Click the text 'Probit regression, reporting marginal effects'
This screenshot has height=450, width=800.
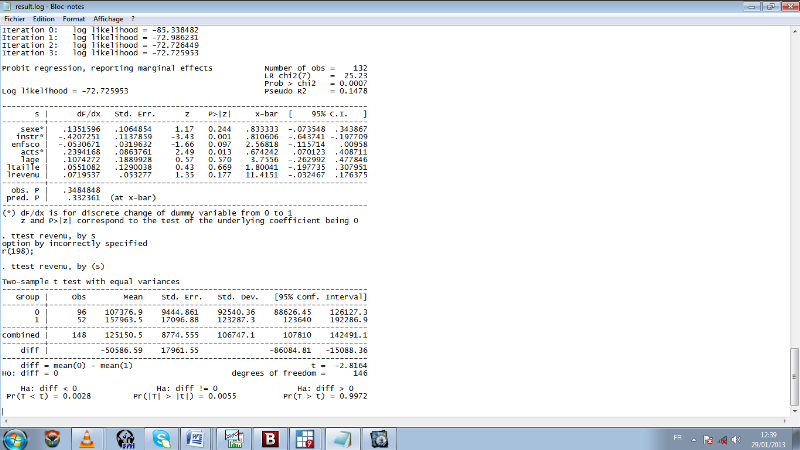[107, 68]
